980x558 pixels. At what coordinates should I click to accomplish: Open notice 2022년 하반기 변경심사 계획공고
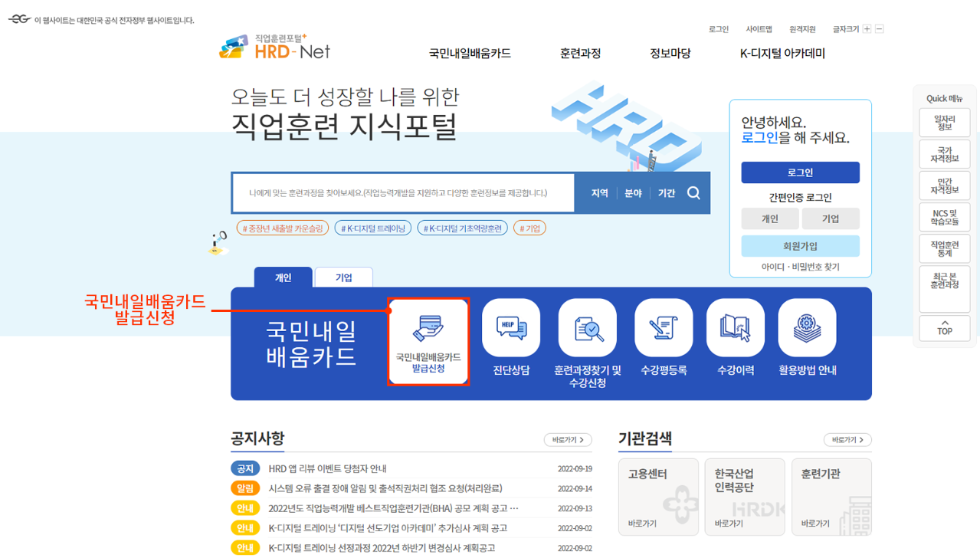click(382, 548)
